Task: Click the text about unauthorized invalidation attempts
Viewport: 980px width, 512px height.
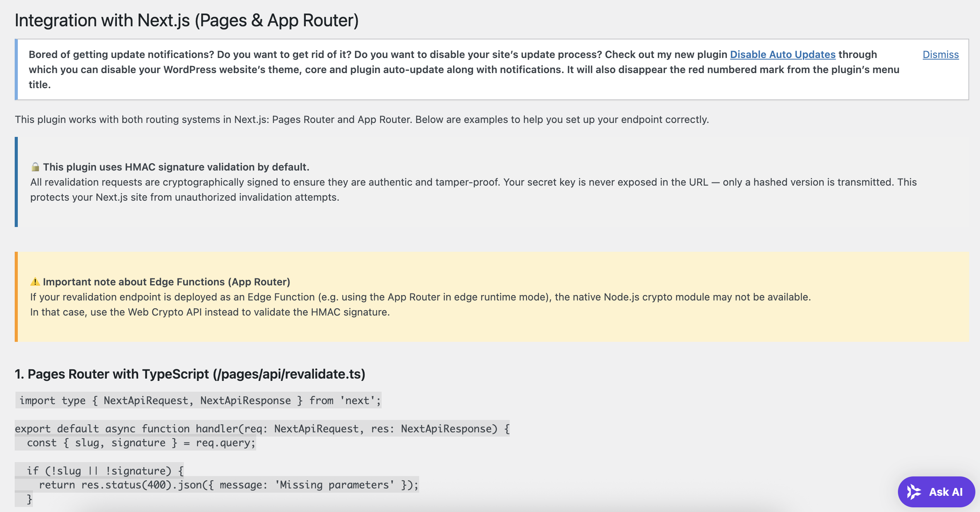Action: point(185,197)
